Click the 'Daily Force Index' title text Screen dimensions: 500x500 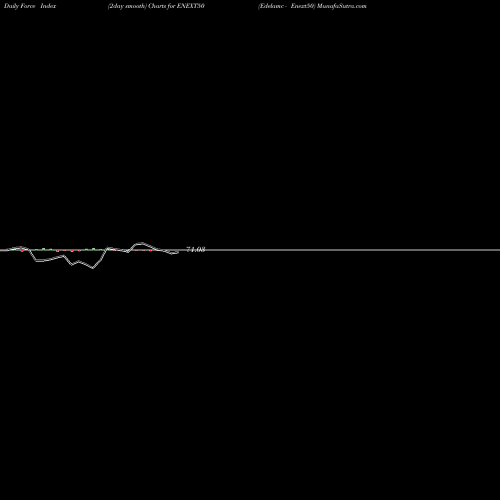[x=30, y=6]
